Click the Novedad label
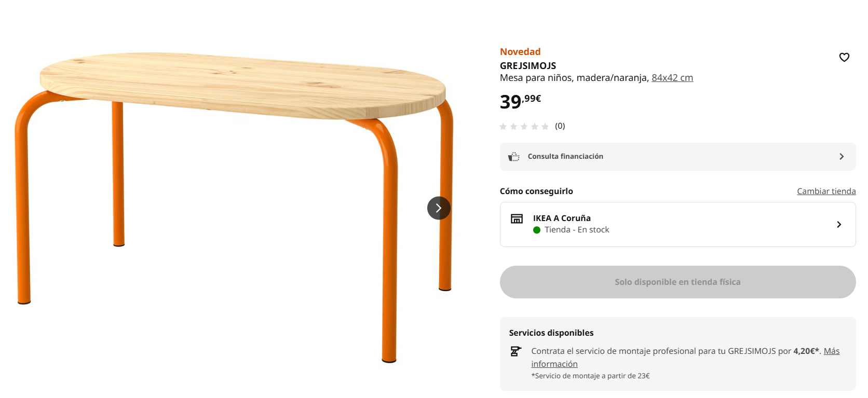The width and height of the screenshot is (868, 398). click(x=520, y=52)
